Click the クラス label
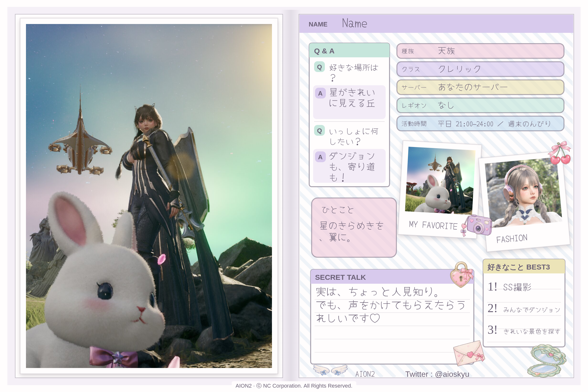Image resolution: width=588 pixels, height=392 pixels. point(411,69)
